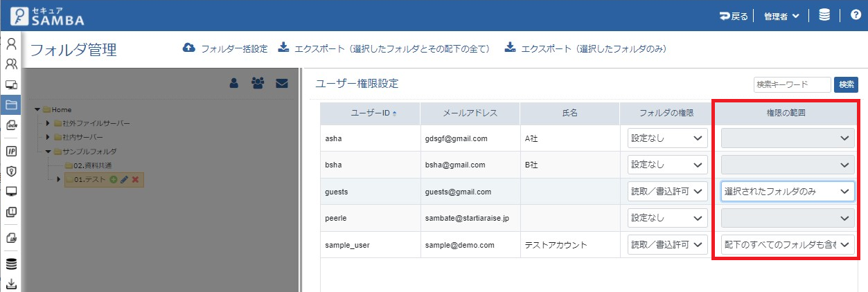The image size is (868, 292).
Task: Open the file log sidebar icon
Action: 11,238
